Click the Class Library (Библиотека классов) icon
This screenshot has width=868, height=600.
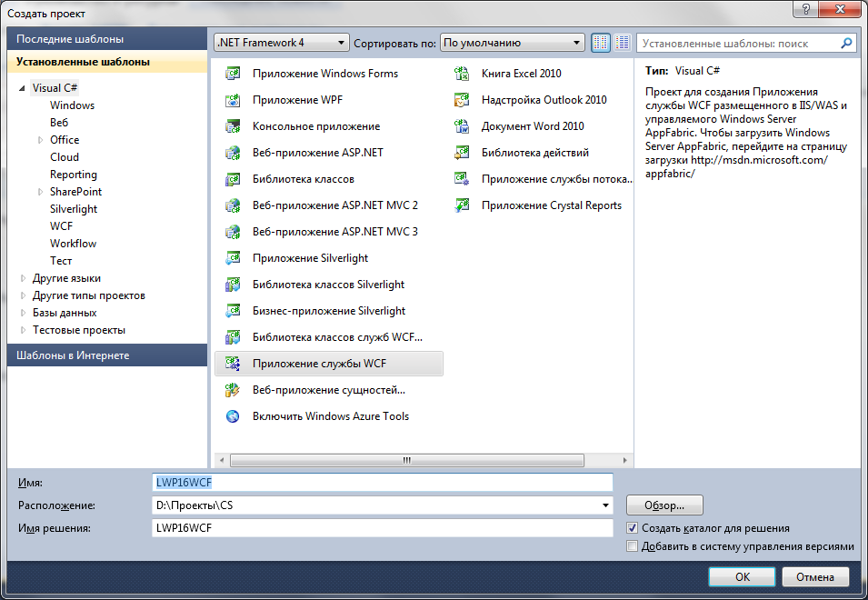(x=233, y=179)
